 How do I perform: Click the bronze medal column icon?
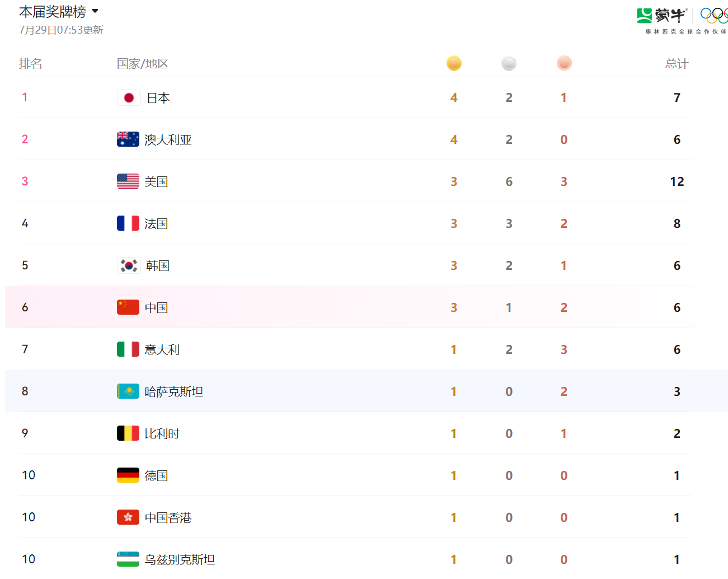point(564,63)
